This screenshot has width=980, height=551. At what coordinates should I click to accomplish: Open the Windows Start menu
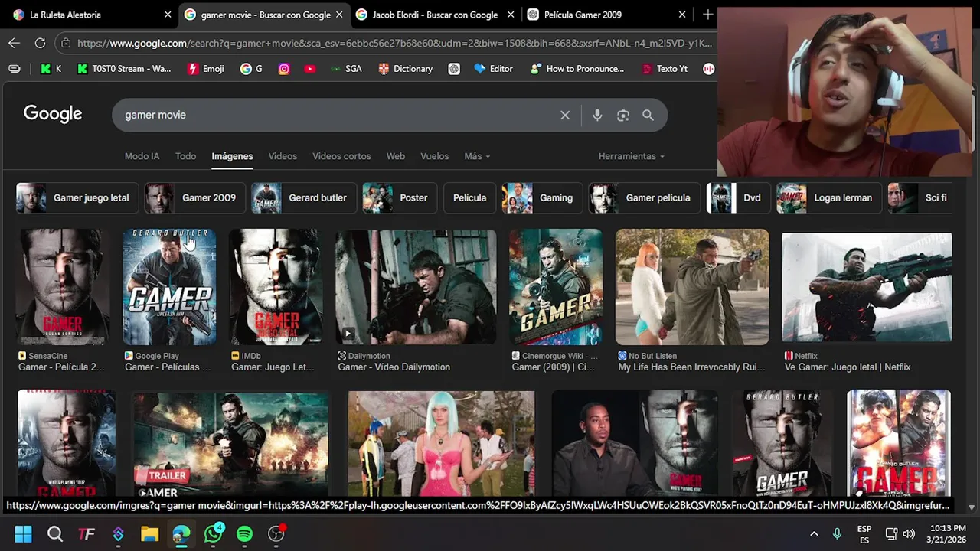click(x=23, y=533)
